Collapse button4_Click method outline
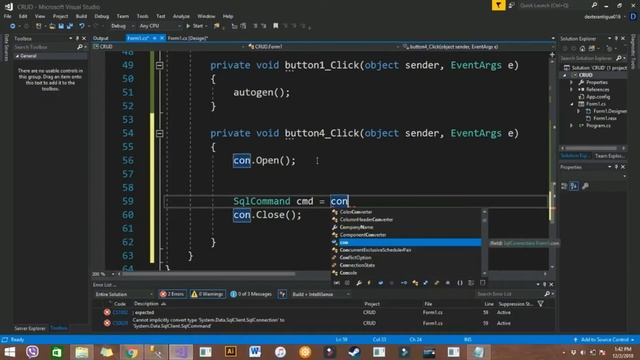 pyautogui.click(x=160, y=133)
